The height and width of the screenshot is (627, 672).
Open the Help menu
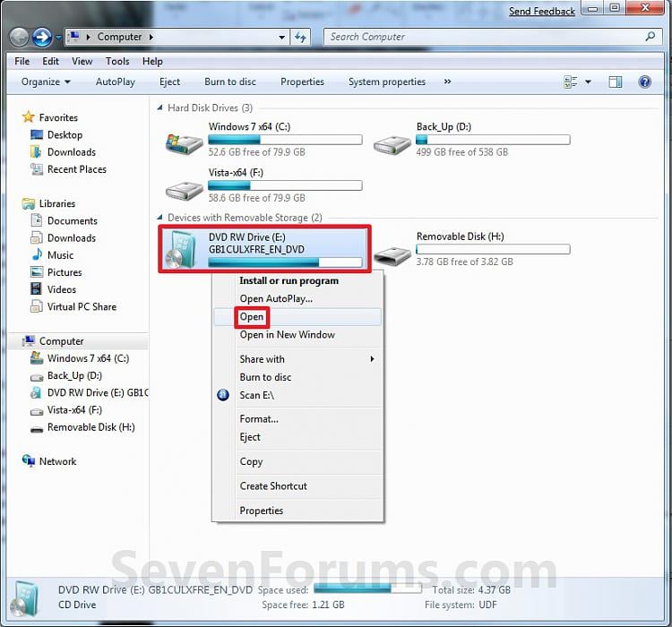[152, 61]
